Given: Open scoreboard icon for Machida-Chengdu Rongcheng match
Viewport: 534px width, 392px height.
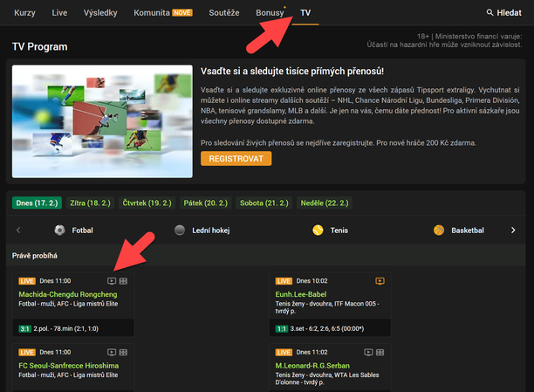Looking at the screenshot, I should coord(123,281).
